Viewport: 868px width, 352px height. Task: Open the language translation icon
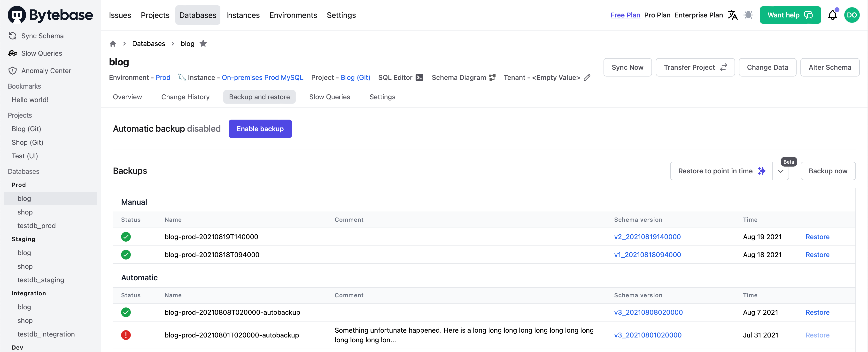733,15
